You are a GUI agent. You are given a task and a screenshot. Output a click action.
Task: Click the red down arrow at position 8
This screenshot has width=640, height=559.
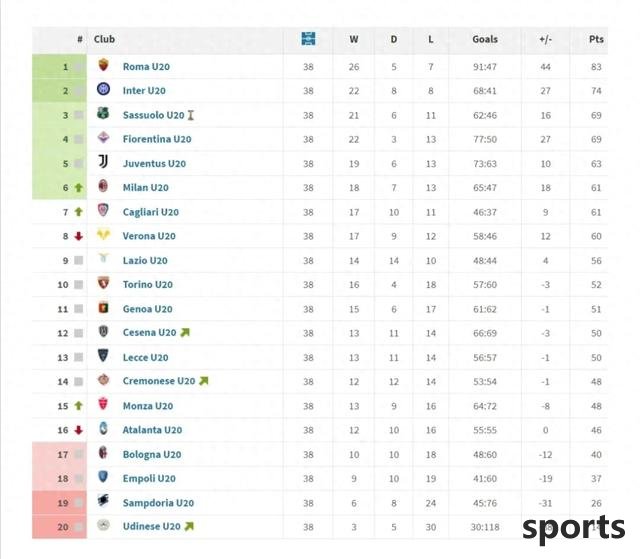pyautogui.click(x=79, y=236)
